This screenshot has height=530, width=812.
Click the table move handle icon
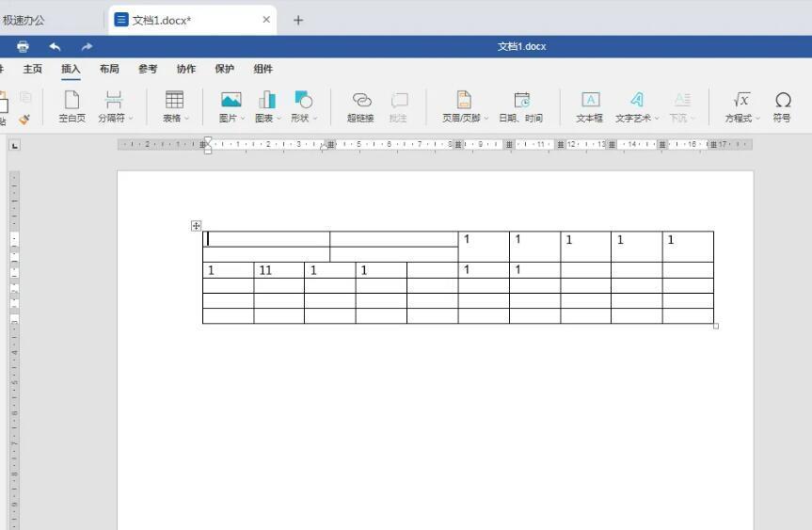(196, 225)
